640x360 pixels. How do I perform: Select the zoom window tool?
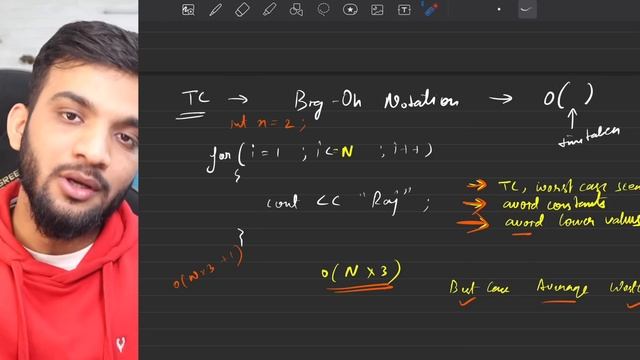[188, 10]
